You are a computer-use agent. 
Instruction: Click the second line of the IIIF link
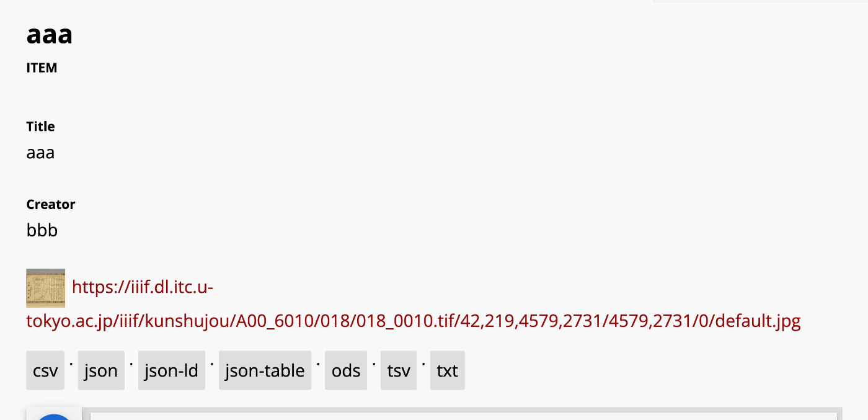pyautogui.click(x=413, y=321)
